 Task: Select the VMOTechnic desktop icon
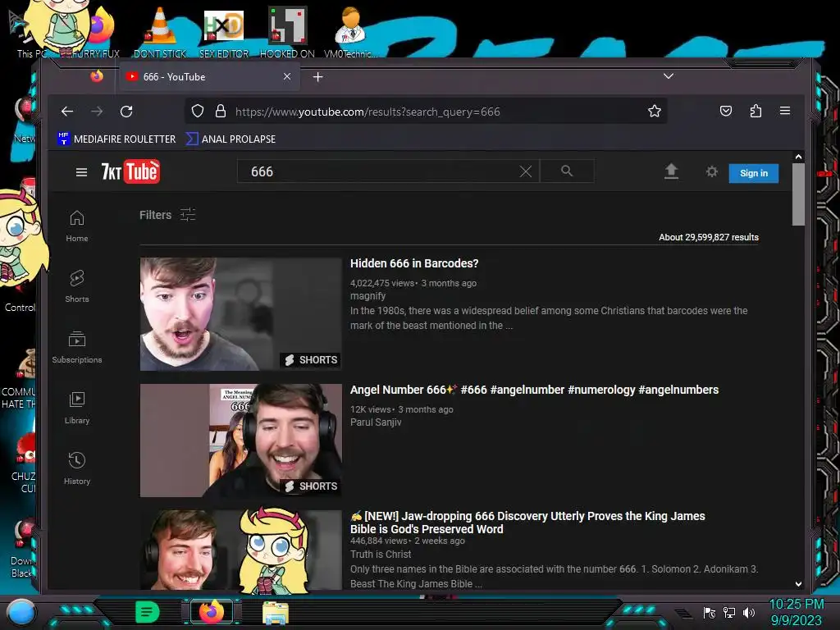[x=350, y=32]
